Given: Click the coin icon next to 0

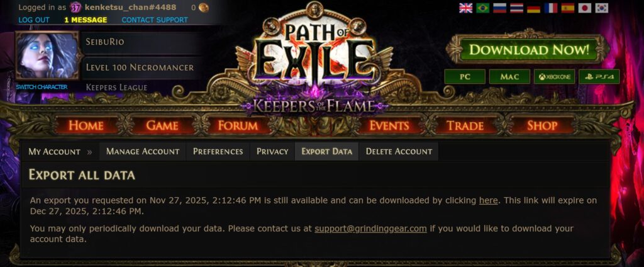Looking at the screenshot, I should click(204, 8).
